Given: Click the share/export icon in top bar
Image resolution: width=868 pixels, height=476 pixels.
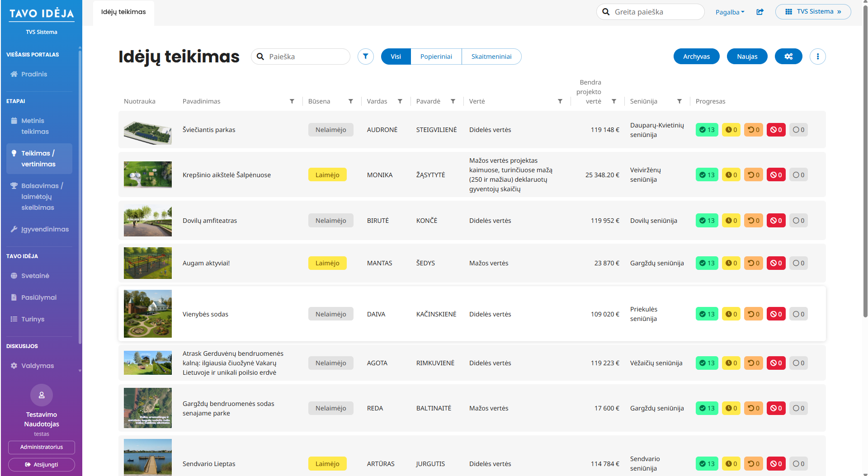Looking at the screenshot, I should 760,12.
